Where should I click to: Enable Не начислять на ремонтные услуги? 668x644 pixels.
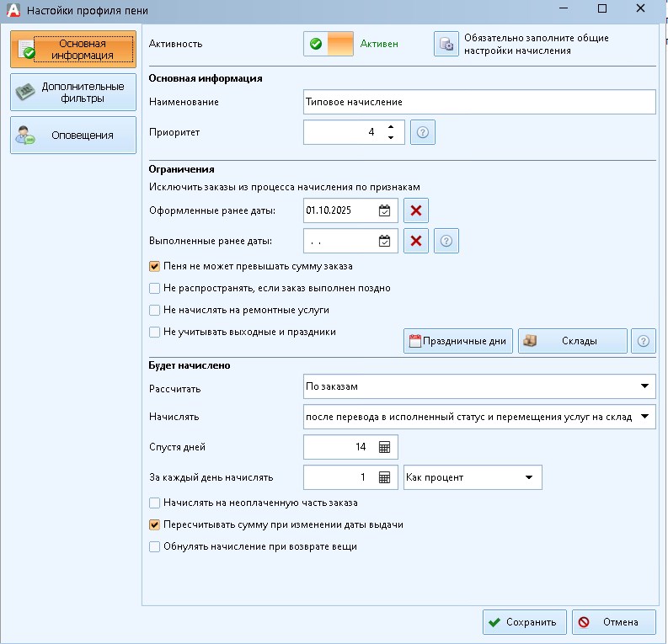tap(154, 310)
